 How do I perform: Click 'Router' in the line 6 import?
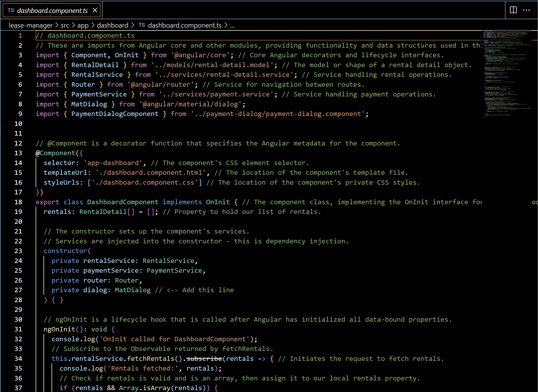[83, 85]
